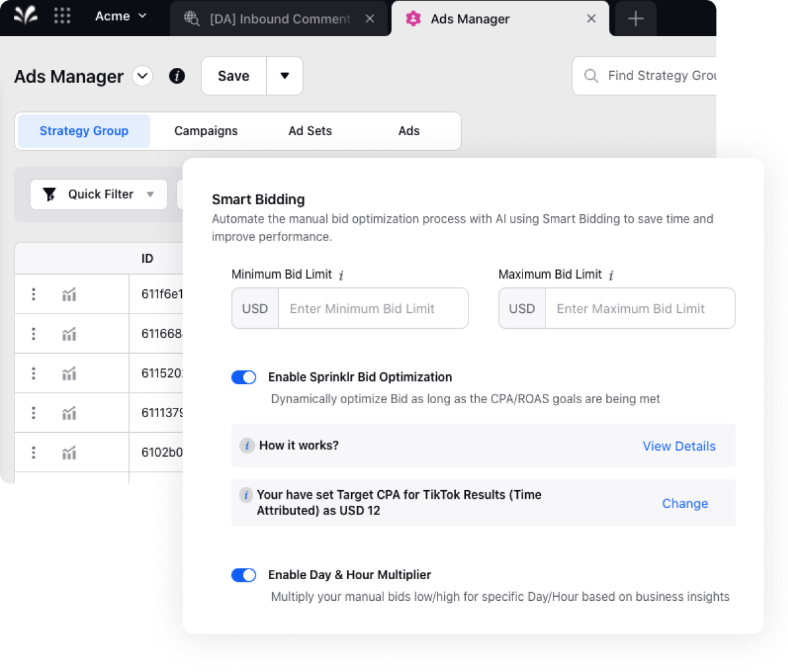Open row menu for ID 611520
Image resolution: width=788 pixels, height=672 pixels.
coord(34,374)
